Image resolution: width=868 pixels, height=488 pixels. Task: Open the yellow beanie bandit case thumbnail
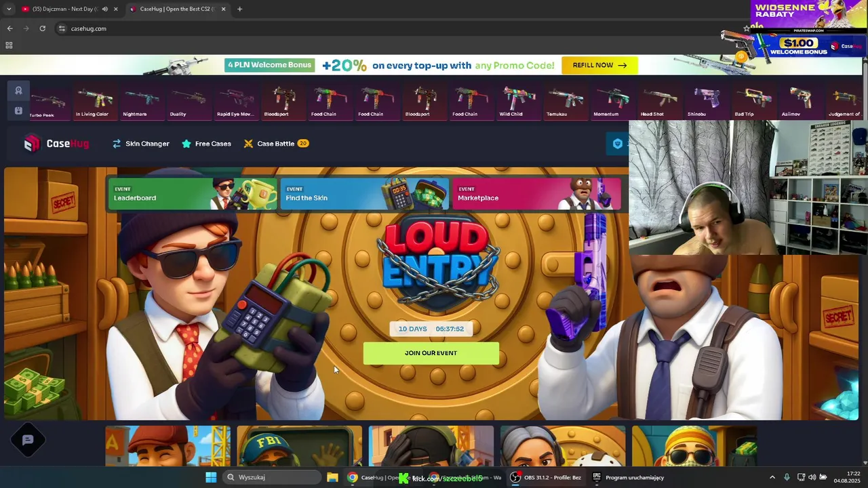(694, 446)
